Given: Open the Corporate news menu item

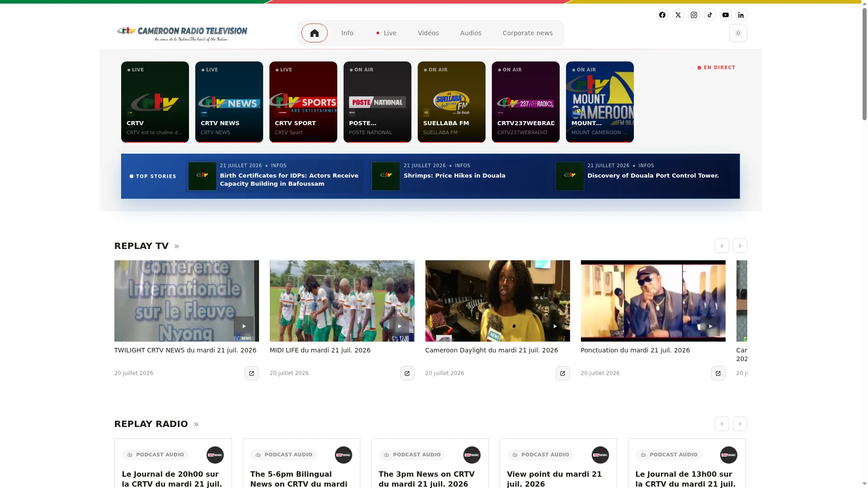Looking at the screenshot, I should click(x=528, y=33).
